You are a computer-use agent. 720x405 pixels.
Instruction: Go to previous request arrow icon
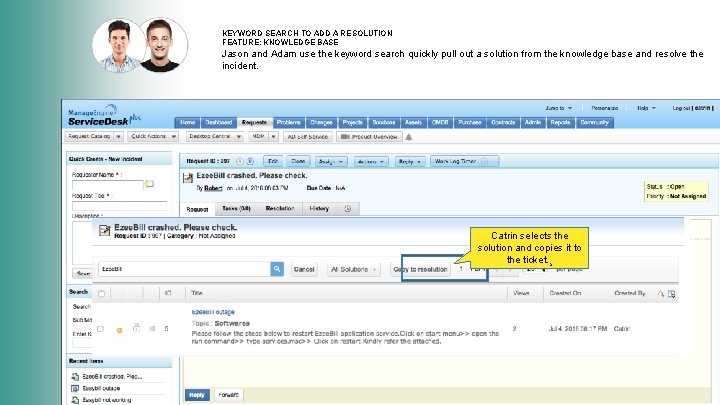[x=240, y=162]
